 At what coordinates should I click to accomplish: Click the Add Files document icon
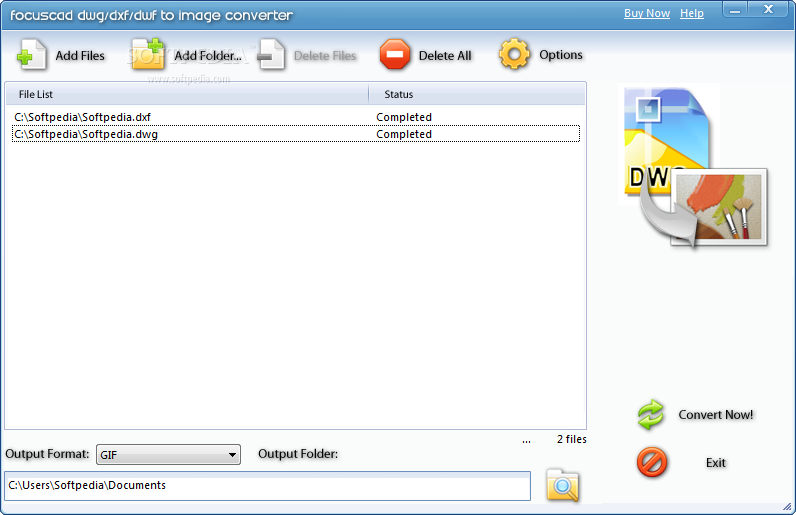[31, 54]
